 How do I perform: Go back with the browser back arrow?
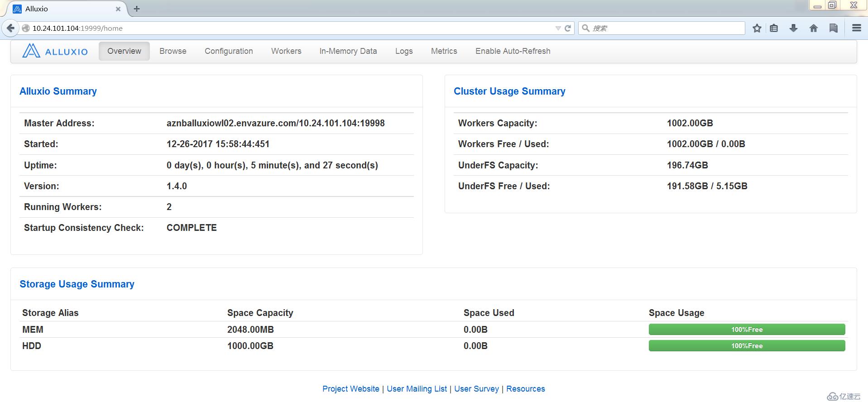click(10, 28)
